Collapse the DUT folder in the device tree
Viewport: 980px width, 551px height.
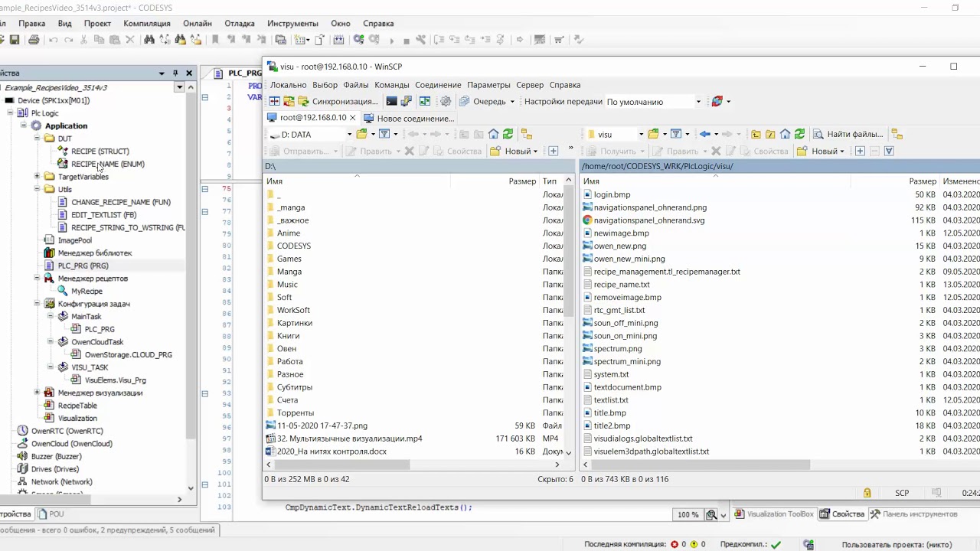point(37,139)
